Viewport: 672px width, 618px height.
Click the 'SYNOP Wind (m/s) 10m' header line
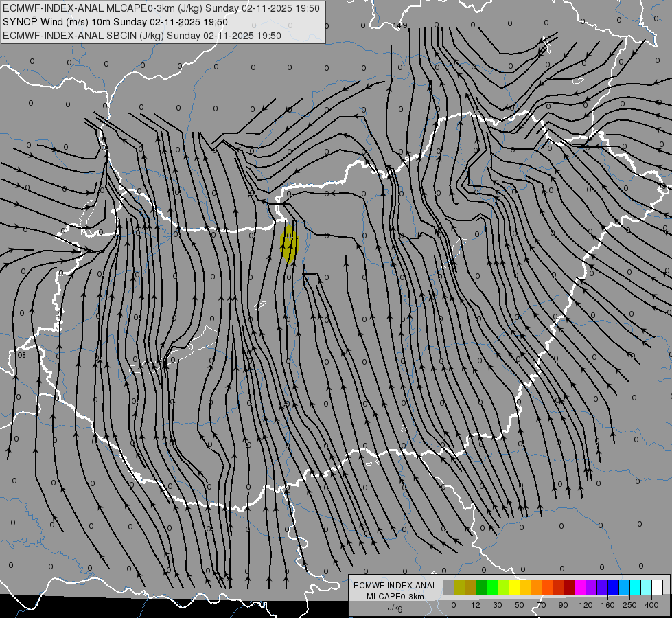[x=115, y=22]
